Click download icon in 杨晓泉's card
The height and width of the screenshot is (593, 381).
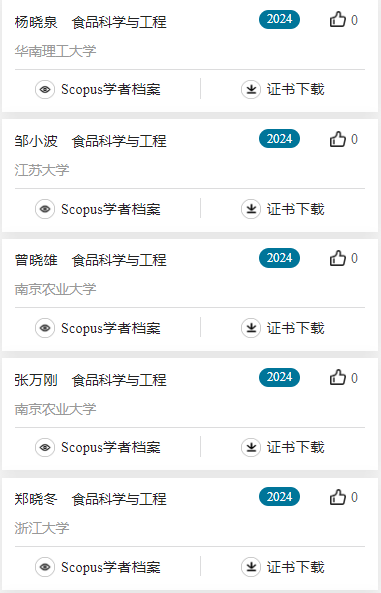point(251,90)
